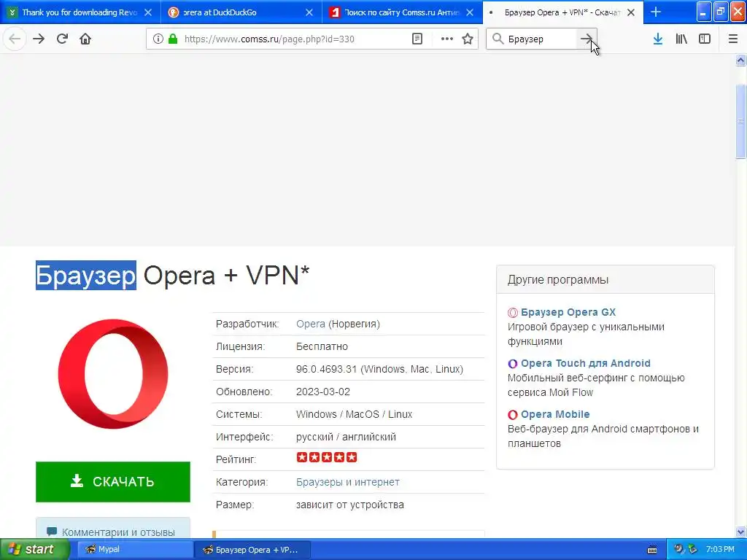
Task: Open the browser home page
Action: tap(85, 39)
